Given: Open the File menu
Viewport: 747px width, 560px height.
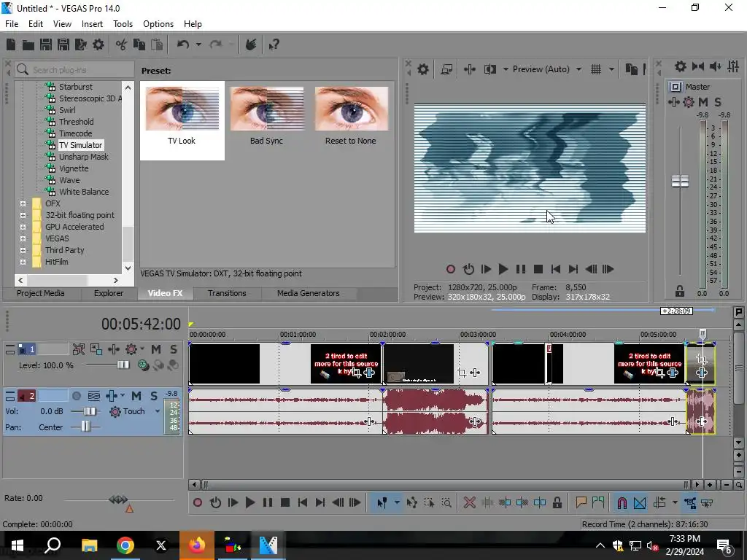Looking at the screenshot, I should (12, 24).
